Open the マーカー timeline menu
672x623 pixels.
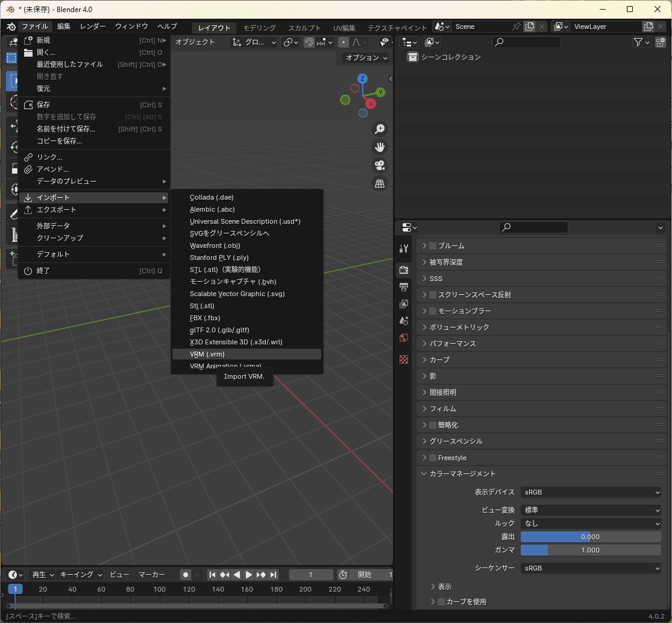coord(152,575)
